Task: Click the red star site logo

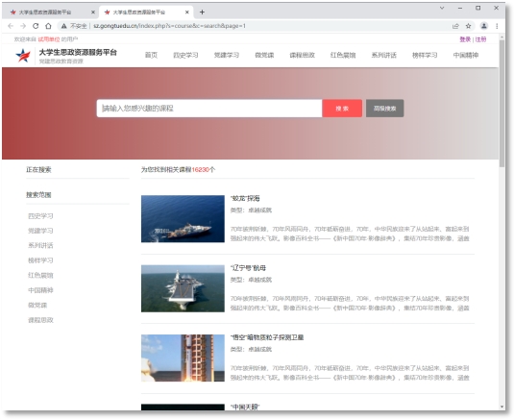Action: pos(23,56)
